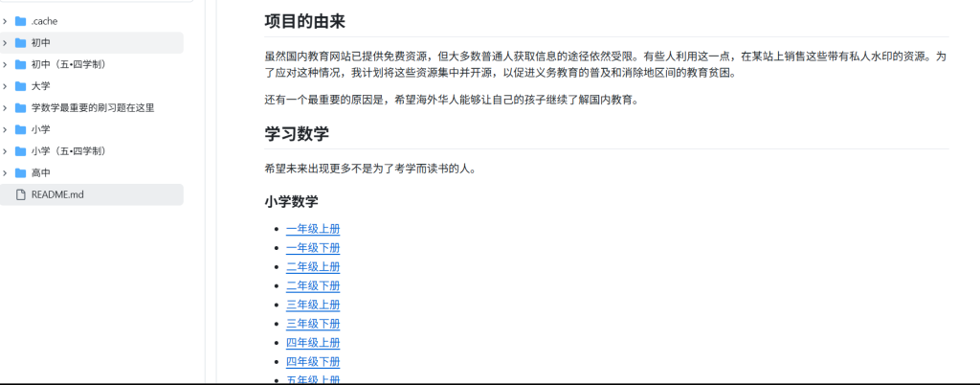This screenshot has width=980, height=385.
Task: Expand the 大学 folder chevron
Action: pyautogui.click(x=5, y=86)
